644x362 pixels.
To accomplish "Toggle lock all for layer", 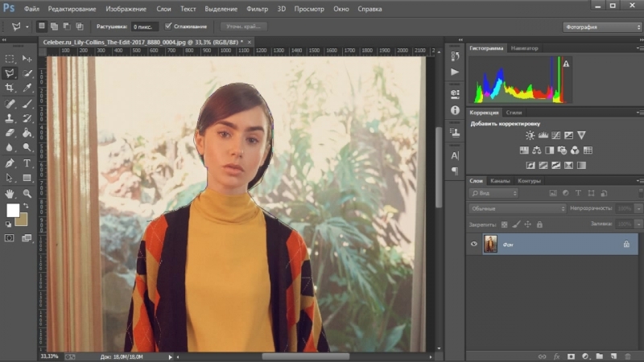I will [x=539, y=224].
